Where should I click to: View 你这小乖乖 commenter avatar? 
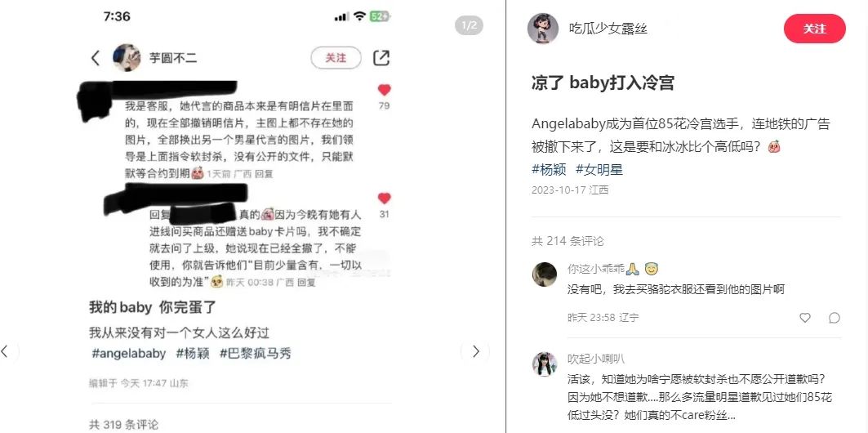[x=545, y=275]
